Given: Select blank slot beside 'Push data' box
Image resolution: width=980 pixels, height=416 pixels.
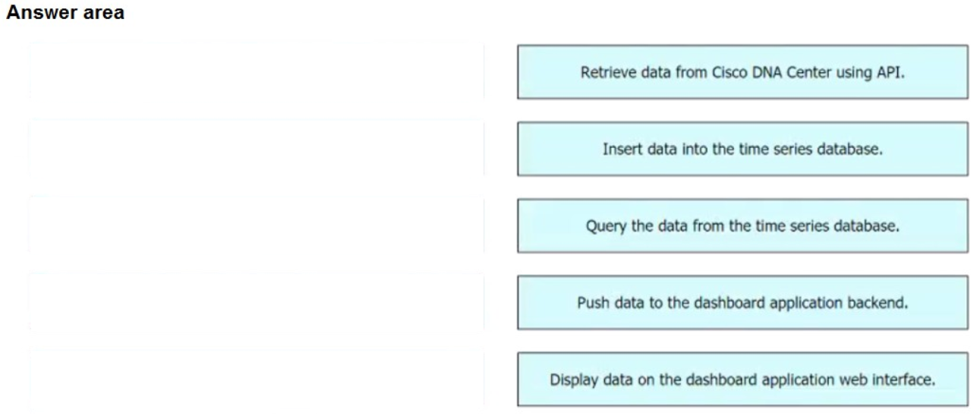Looking at the screenshot, I should point(256,302).
